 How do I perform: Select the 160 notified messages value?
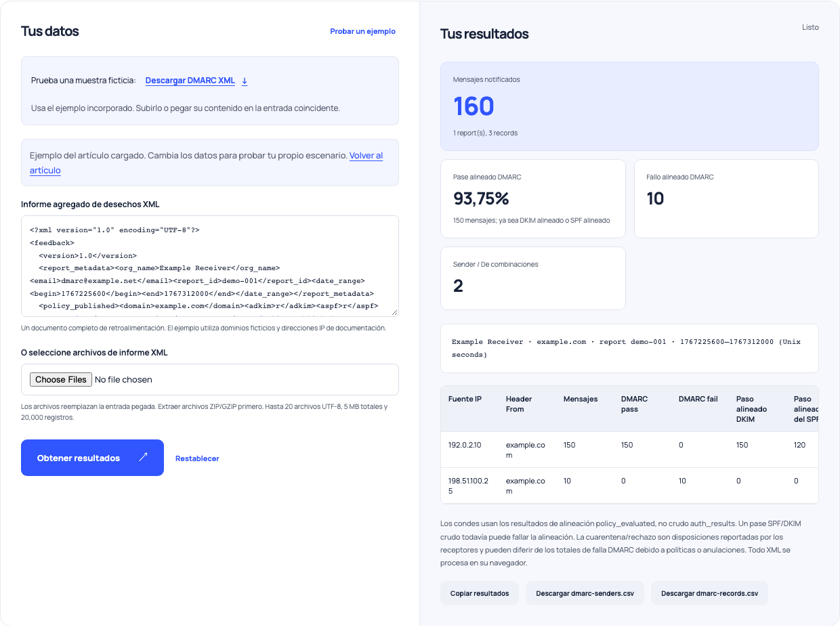tap(474, 106)
